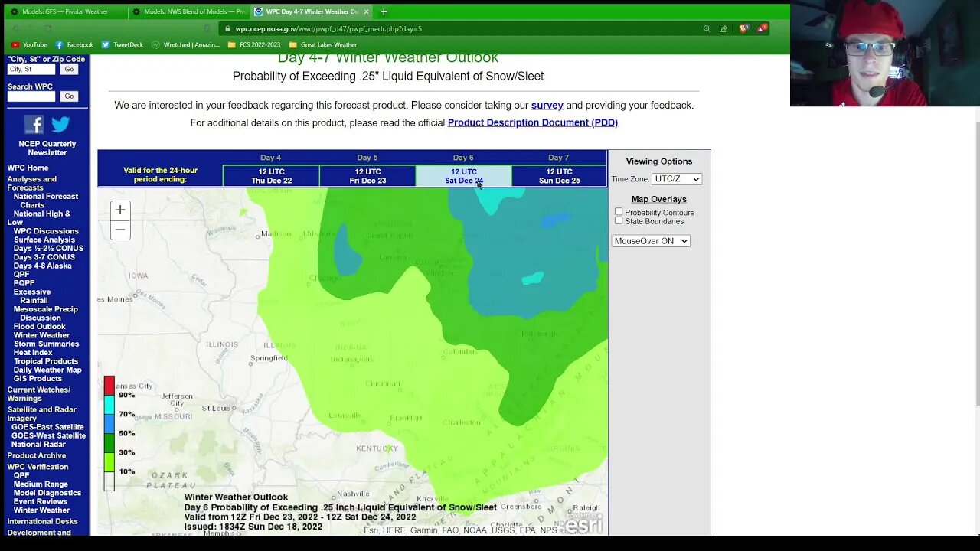This screenshot has height=551, width=980.
Task: Click Go button under Search WPC
Action: [x=69, y=96]
